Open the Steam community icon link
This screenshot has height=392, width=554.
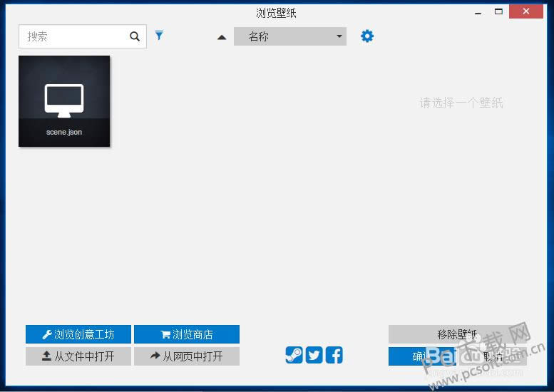(294, 355)
